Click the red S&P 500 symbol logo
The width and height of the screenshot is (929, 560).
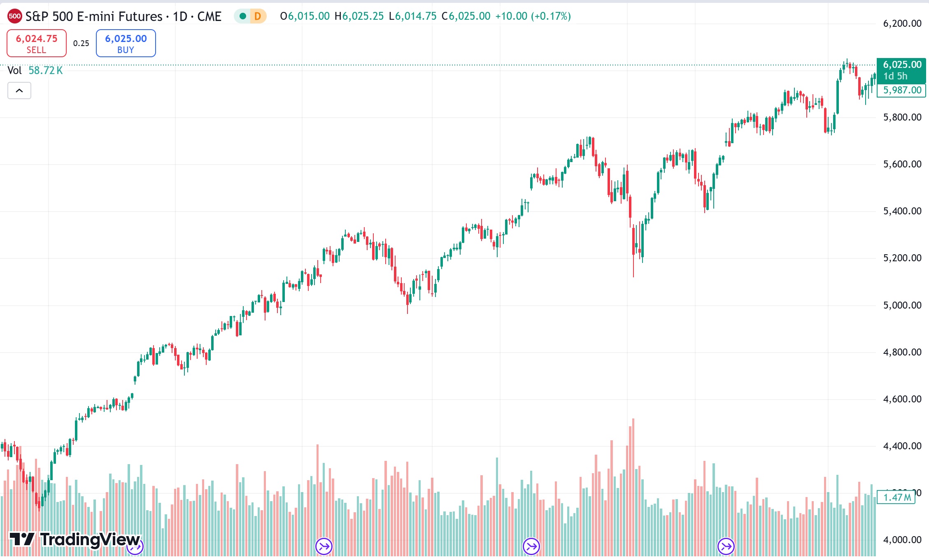coord(15,16)
